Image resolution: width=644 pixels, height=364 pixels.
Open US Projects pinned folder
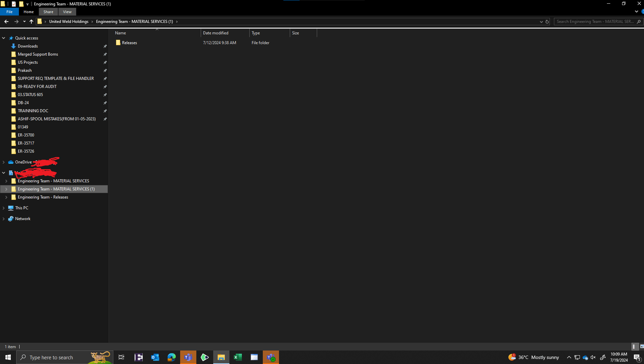(28, 62)
